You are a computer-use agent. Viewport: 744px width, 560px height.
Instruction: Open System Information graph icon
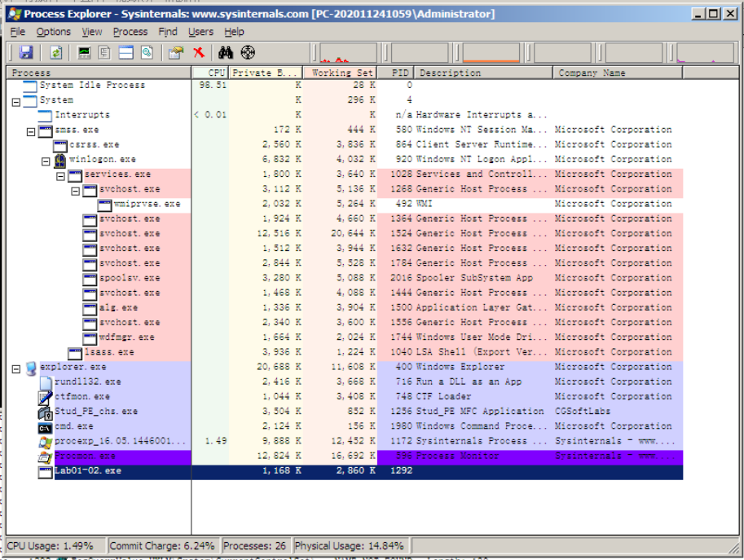84,52
